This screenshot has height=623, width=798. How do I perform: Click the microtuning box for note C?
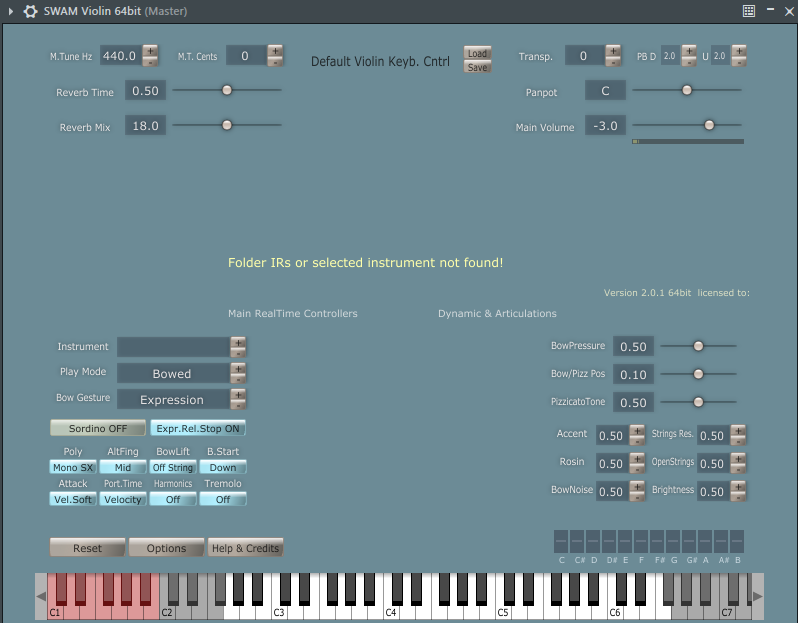[x=561, y=541]
